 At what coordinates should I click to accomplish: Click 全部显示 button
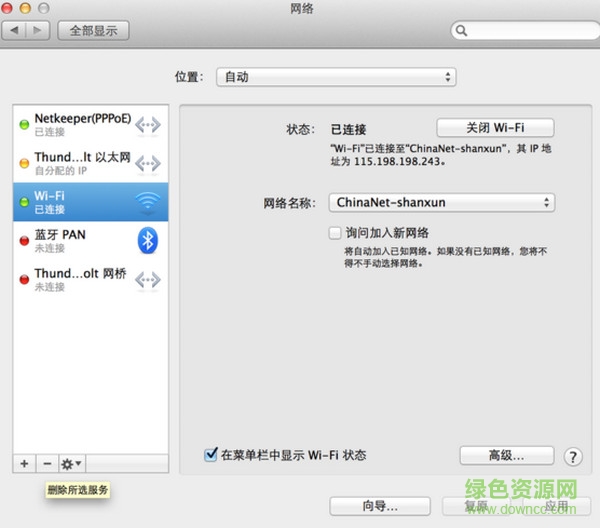click(x=93, y=30)
